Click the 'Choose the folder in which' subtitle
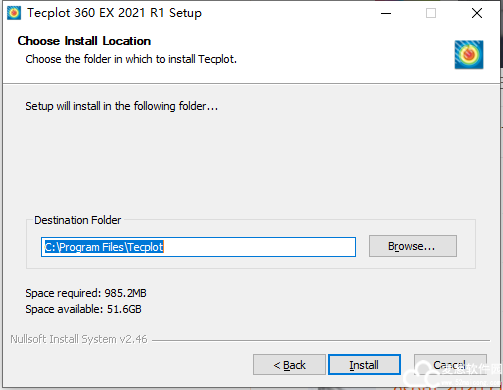Screen dimensions: 503x390 pyautogui.click(x=131, y=59)
